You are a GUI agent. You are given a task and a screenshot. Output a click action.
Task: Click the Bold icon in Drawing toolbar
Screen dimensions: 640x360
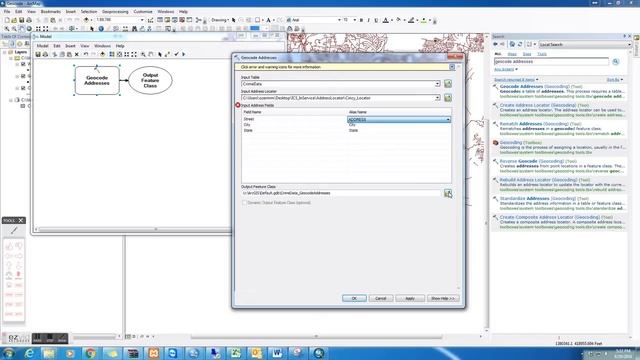[361, 20]
